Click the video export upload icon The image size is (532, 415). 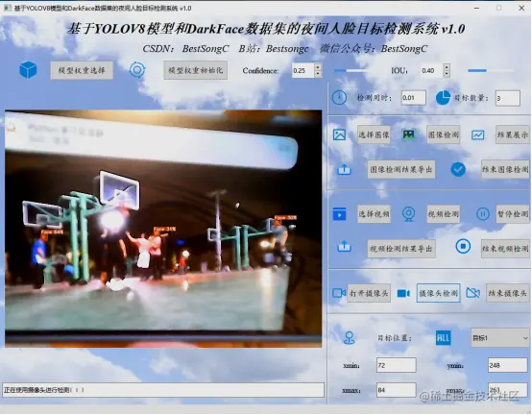(344, 246)
